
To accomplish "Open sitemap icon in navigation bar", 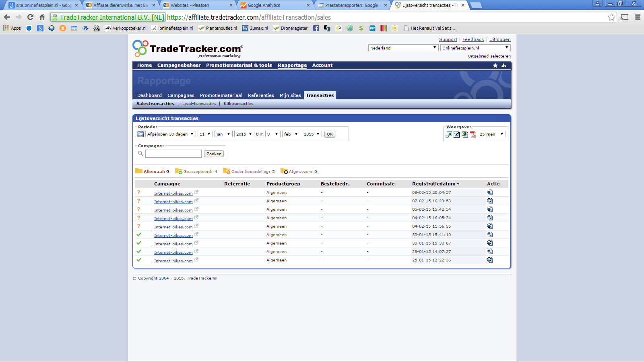I will tap(504, 65).
